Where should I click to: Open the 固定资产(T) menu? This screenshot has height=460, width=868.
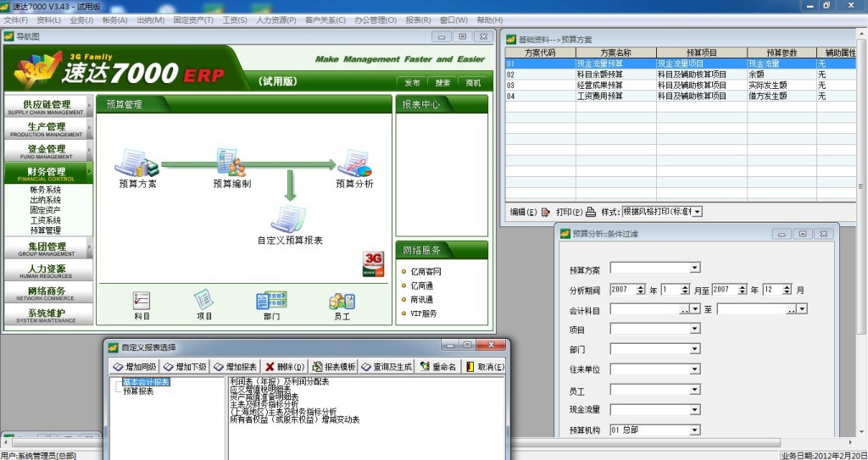(x=193, y=20)
